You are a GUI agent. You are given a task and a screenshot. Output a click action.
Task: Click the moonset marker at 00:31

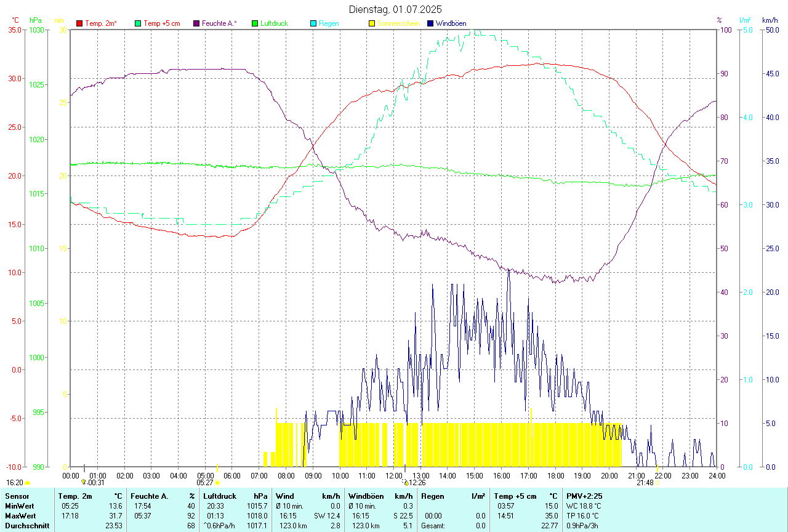[x=84, y=482]
